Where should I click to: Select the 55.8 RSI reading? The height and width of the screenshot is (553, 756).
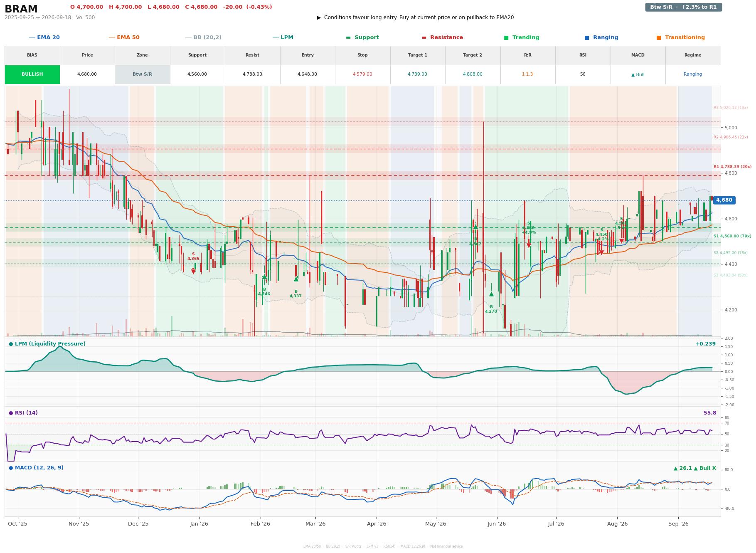710,413
